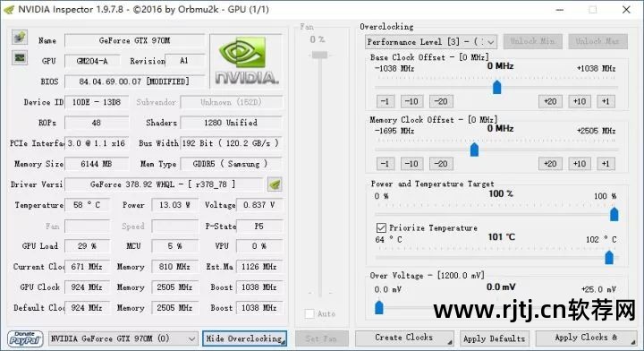Viewport: 644px width, 351px height.
Task: Click the Donate PayPal icon
Action: point(25,338)
